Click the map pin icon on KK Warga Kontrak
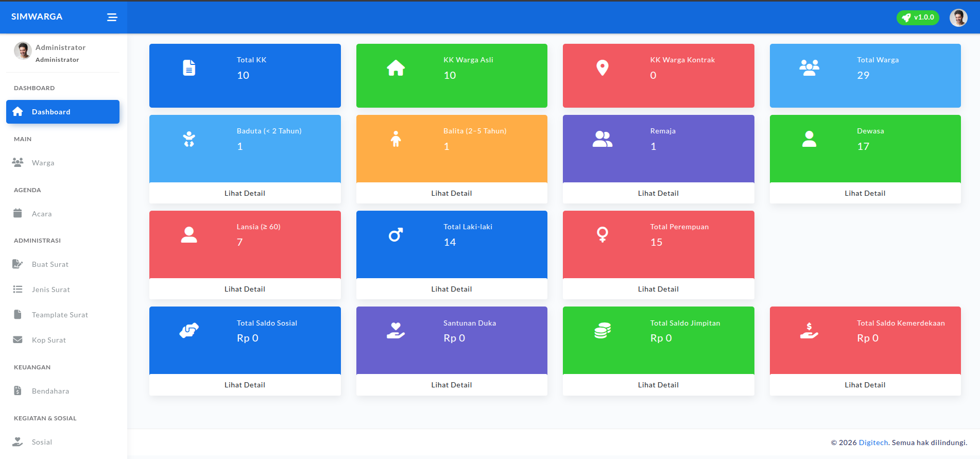The height and width of the screenshot is (459, 980). 603,67
